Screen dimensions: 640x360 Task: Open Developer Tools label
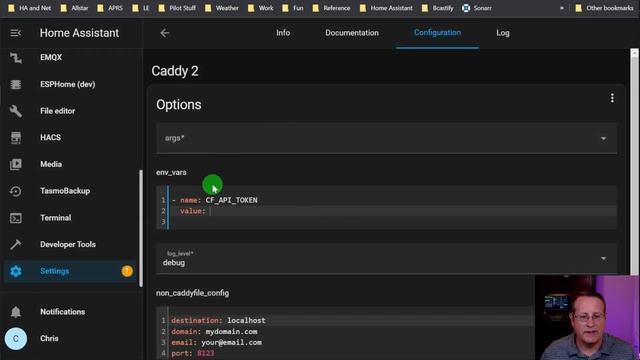pos(68,244)
